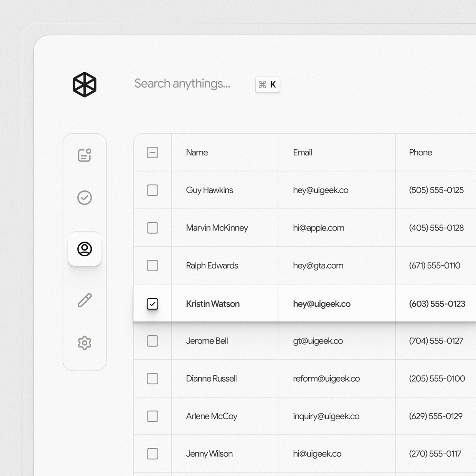The width and height of the screenshot is (476, 476).
Task: Select the name Marvin McKinney
Action: click(x=217, y=228)
